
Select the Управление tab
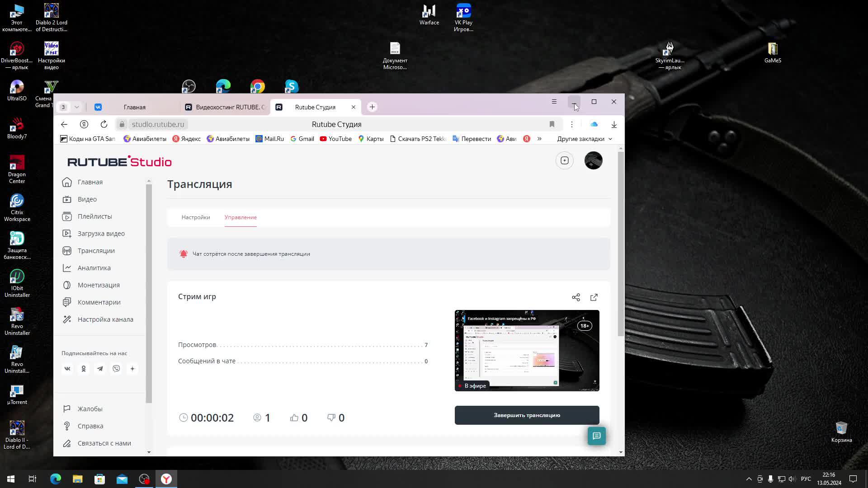pos(241,217)
